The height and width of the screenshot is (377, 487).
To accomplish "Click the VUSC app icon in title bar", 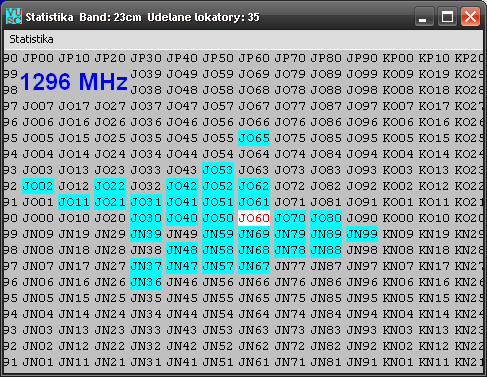I will coord(14,16).
